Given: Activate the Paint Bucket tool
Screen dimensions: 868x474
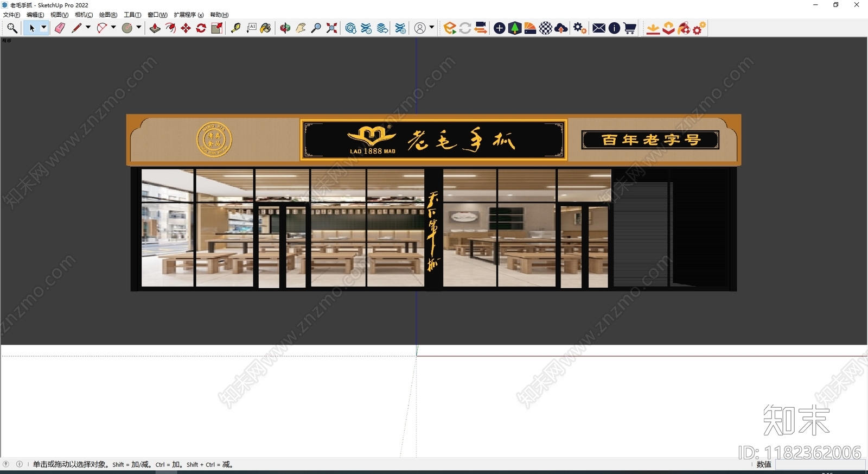Looking at the screenshot, I should click(x=266, y=28).
